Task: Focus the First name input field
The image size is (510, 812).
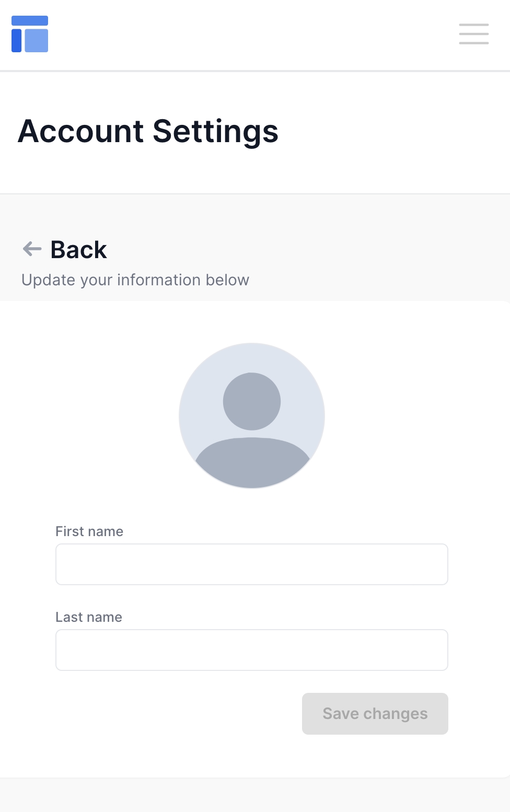Action: [x=252, y=564]
